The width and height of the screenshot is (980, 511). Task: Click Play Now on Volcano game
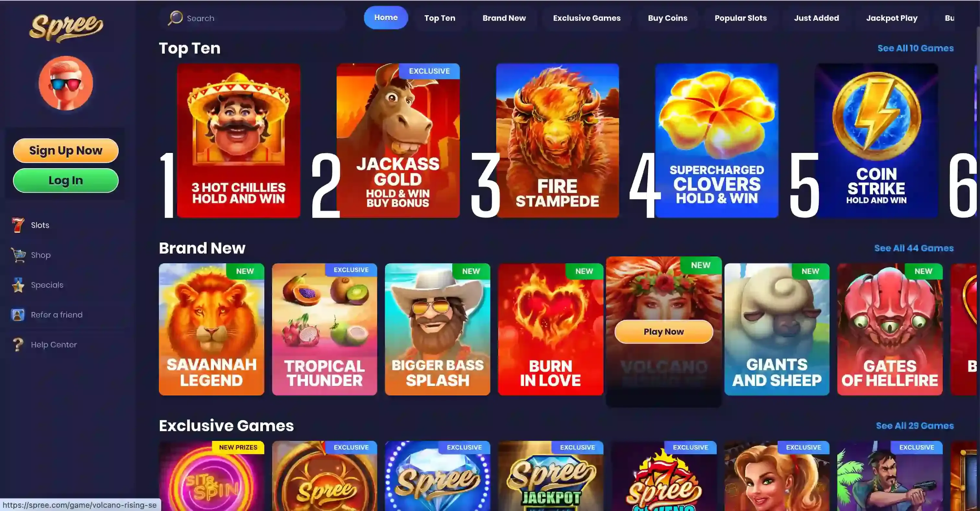click(663, 332)
